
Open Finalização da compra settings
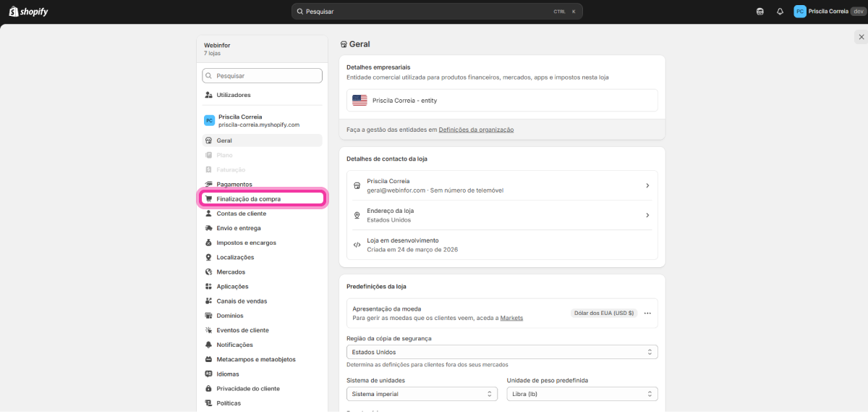[262, 198]
